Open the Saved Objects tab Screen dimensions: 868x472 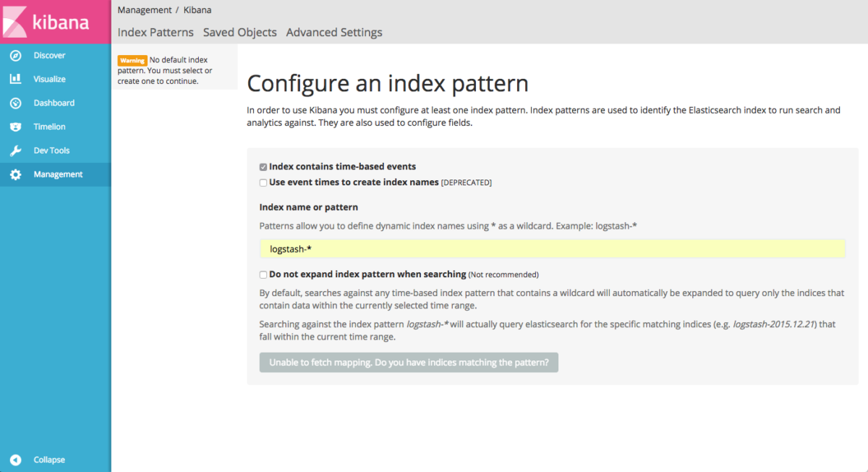pyautogui.click(x=239, y=33)
